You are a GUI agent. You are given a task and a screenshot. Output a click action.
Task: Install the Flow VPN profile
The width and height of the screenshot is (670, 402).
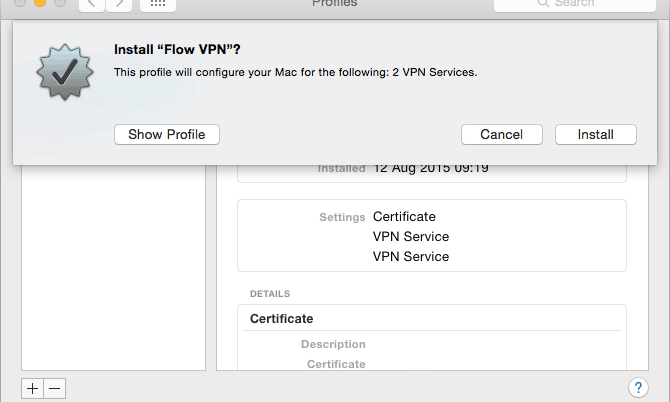click(595, 134)
